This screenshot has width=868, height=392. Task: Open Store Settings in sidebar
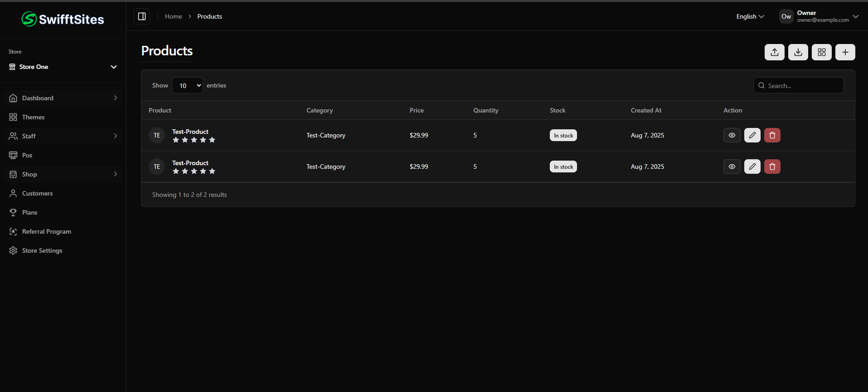pos(42,250)
